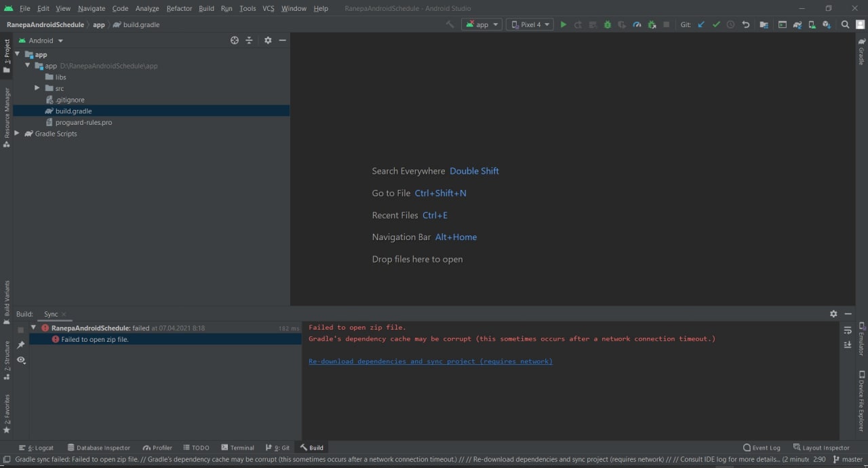Viewport: 868px width, 468px height.
Task: Select the .gitignore file
Action: (65, 100)
